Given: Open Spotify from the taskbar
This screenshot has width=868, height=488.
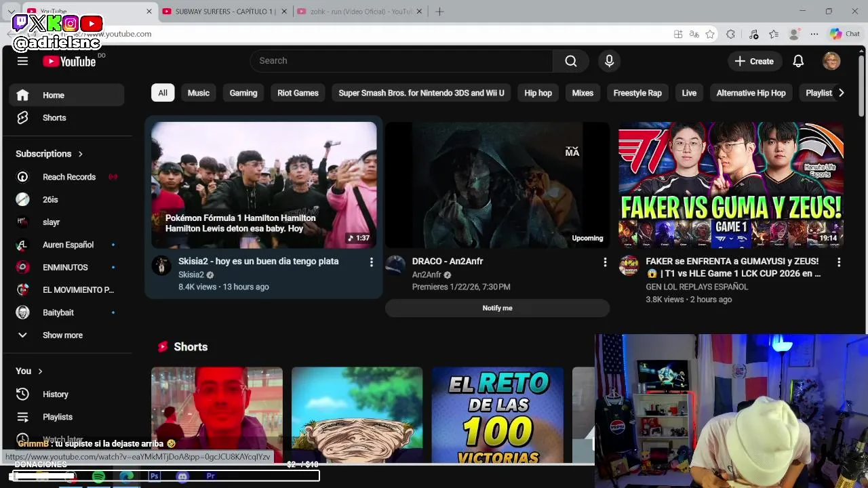Looking at the screenshot, I should pos(98,476).
